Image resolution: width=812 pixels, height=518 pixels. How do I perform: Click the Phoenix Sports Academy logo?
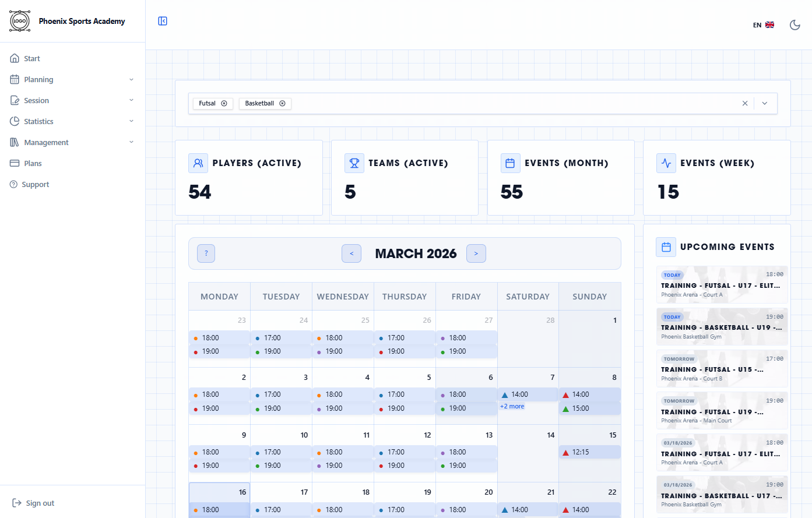[20, 21]
